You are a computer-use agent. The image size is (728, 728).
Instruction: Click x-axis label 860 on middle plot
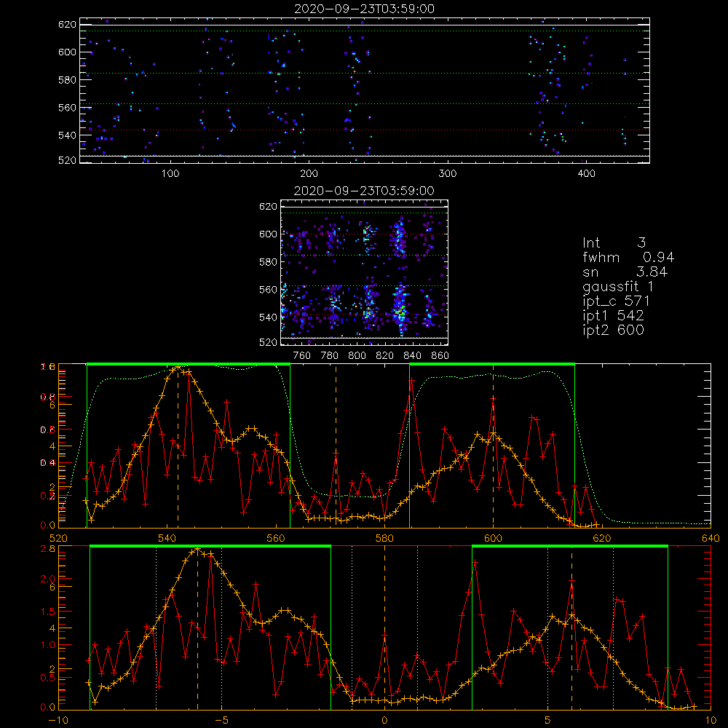coord(440,356)
